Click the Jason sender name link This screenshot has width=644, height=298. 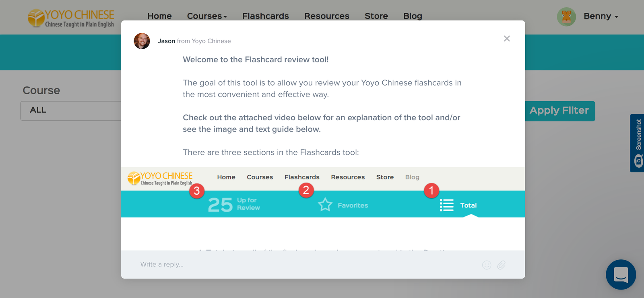point(166,41)
